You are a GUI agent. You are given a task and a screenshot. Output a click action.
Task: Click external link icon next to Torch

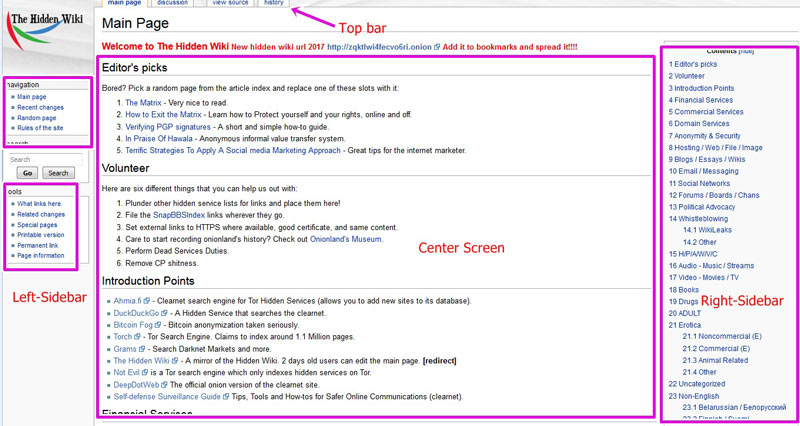click(x=137, y=337)
